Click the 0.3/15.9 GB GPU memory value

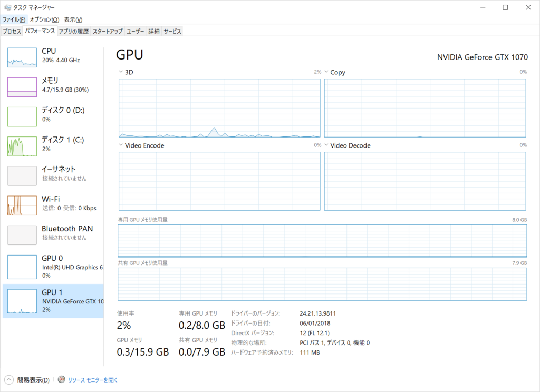[143, 352]
